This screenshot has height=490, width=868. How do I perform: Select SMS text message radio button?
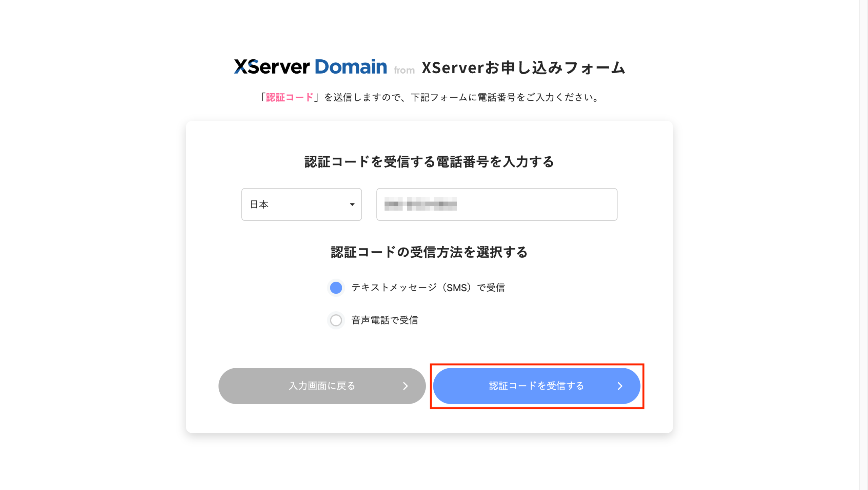[336, 288]
